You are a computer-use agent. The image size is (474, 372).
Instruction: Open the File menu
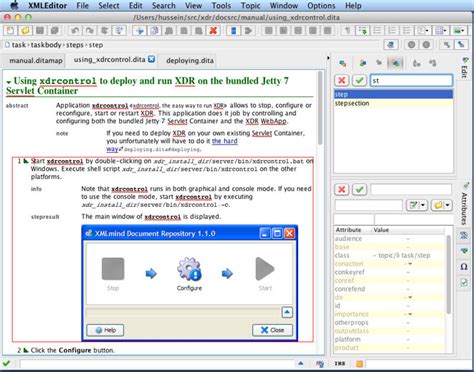tap(82, 6)
